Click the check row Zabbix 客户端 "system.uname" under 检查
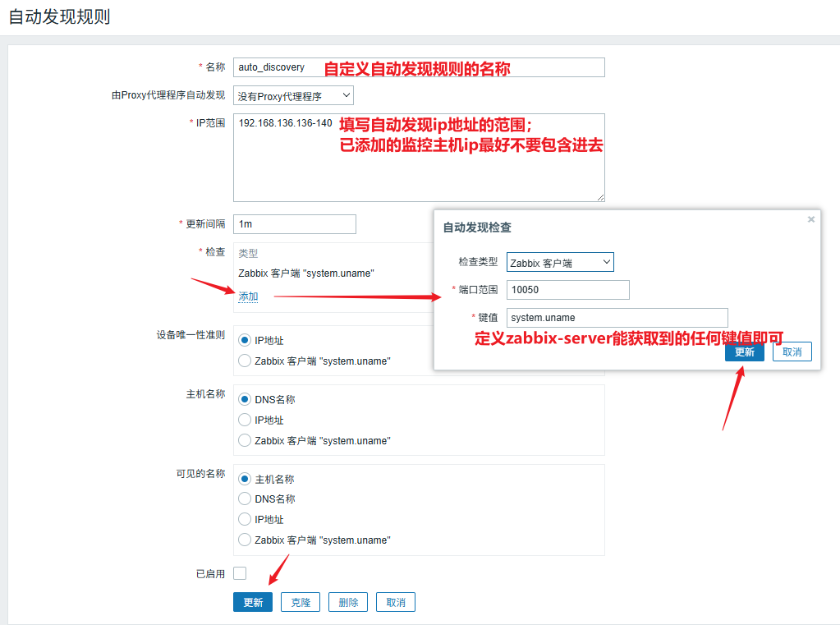This screenshot has width=840, height=625. coord(306,273)
